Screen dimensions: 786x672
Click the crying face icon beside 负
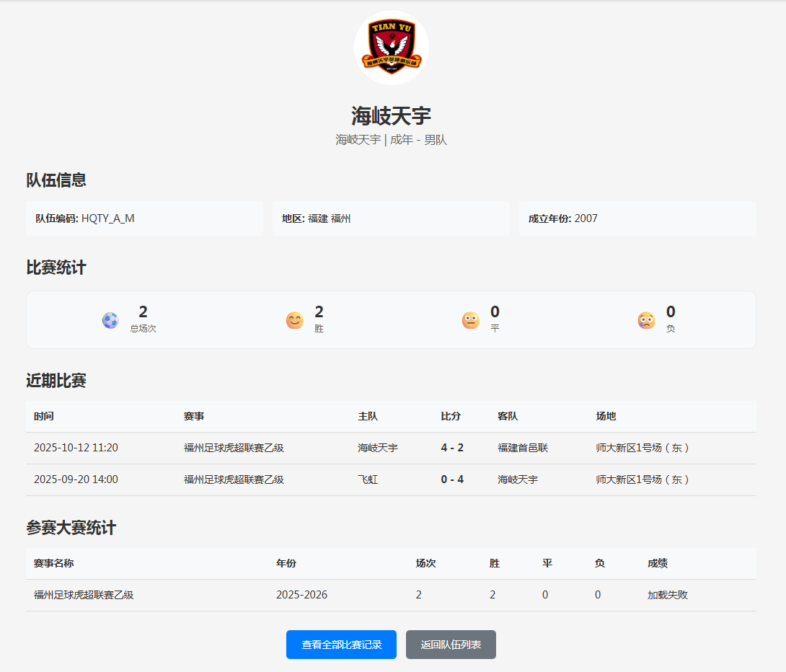pyautogui.click(x=646, y=319)
